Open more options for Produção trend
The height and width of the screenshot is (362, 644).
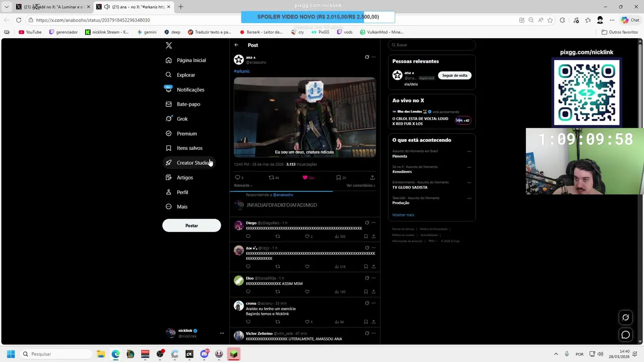(x=469, y=198)
